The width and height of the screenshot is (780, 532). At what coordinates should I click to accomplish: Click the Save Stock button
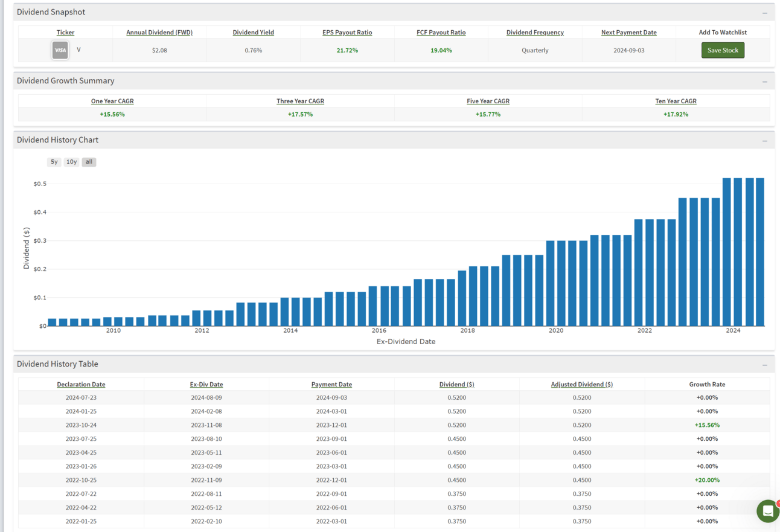[x=723, y=50]
